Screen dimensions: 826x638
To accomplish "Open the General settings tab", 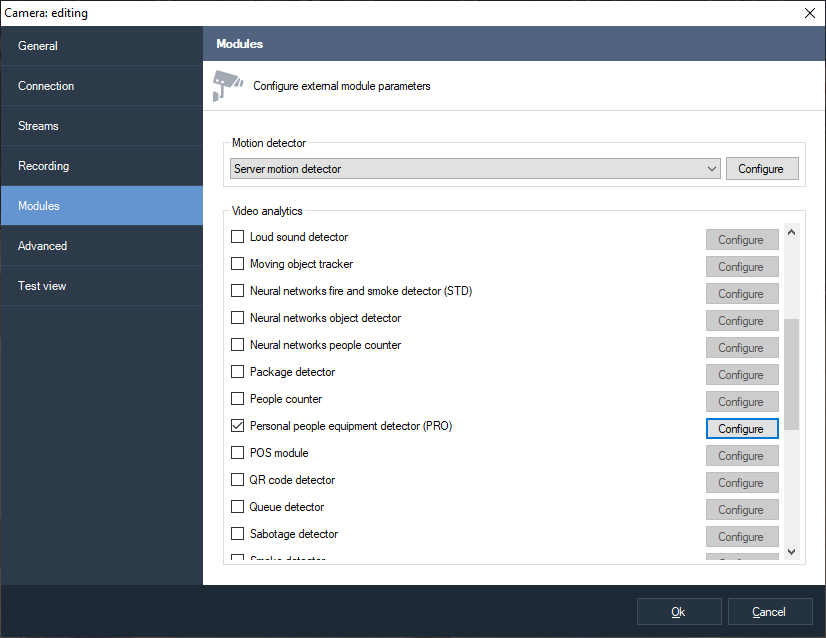I will click(x=101, y=46).
